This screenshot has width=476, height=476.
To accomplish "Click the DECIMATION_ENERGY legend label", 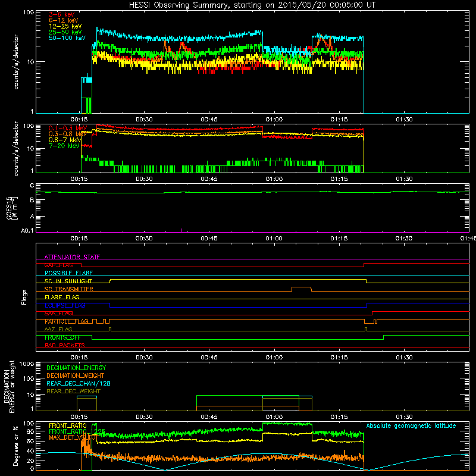I will [76, 368].
